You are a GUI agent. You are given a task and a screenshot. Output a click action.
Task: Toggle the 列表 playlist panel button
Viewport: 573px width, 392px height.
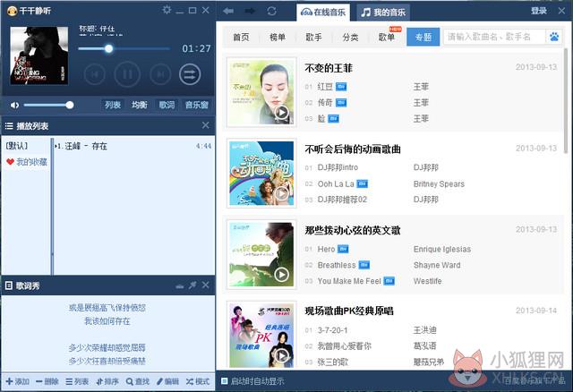coord(113,106)
